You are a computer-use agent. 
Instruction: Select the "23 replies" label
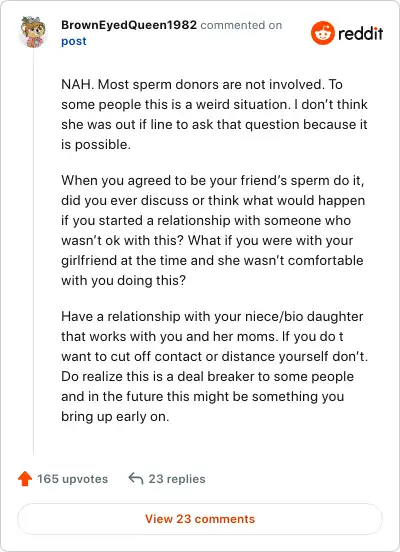coord(177,479)
